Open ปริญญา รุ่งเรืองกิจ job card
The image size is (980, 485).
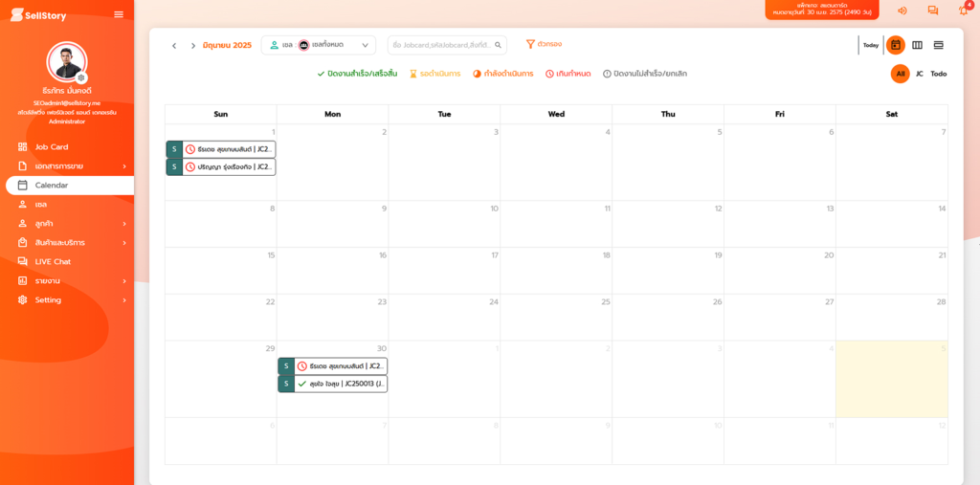click(221, 166)
